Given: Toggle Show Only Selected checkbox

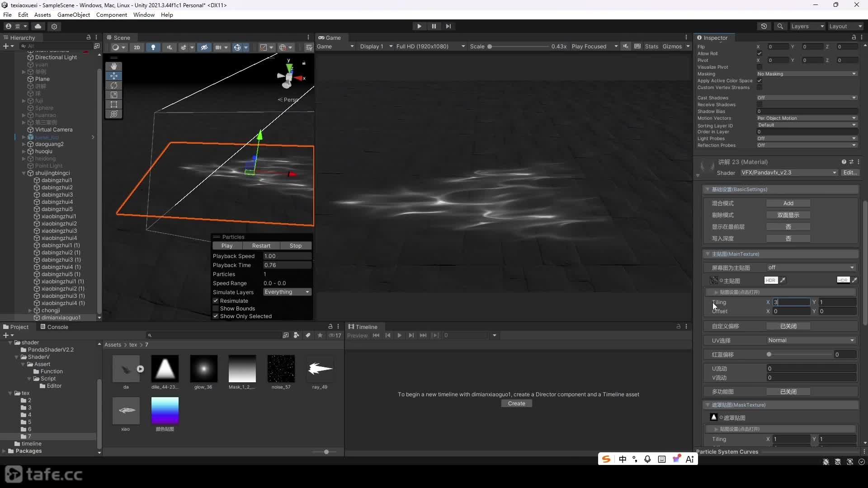Looking at the screenshot, I should (216, 316).
